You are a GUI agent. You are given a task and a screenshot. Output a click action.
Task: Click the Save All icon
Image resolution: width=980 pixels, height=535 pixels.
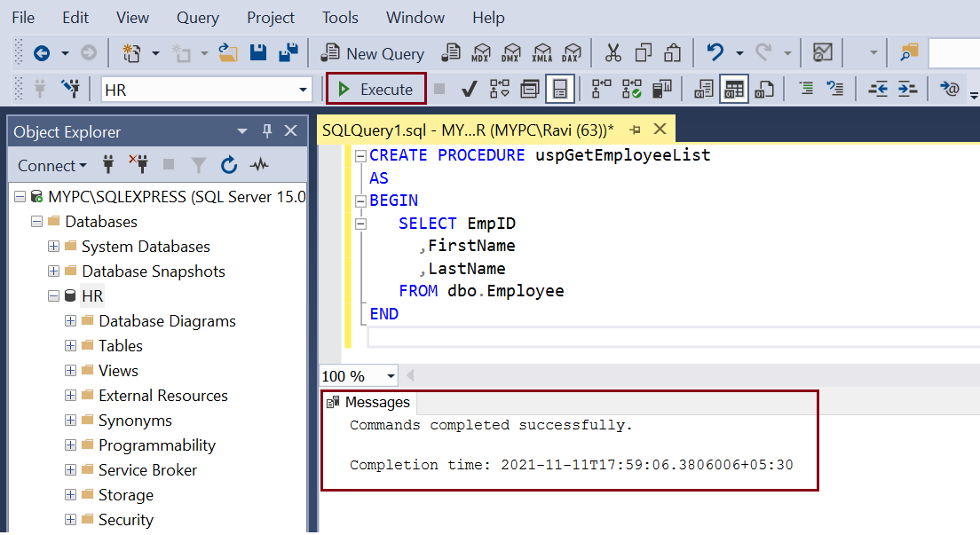(288, 53)
